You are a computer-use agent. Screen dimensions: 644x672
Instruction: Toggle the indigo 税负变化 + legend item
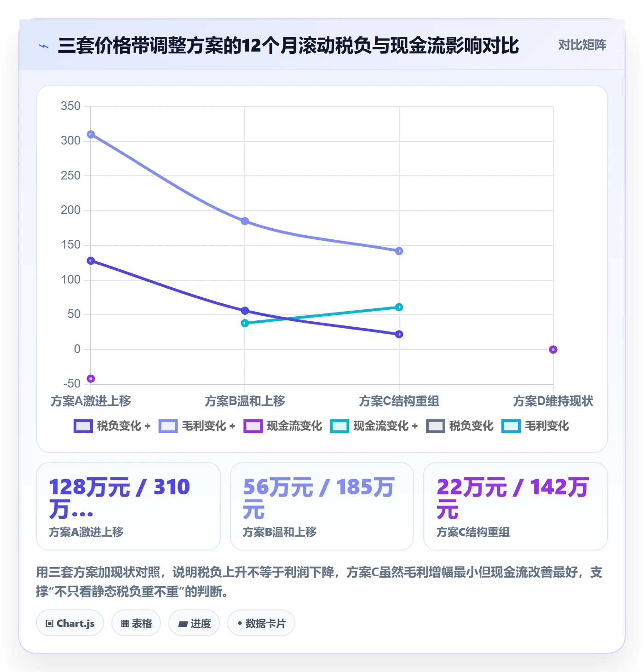112,426
